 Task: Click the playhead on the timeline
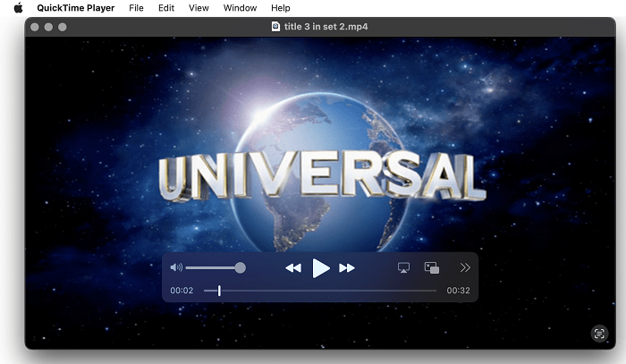(219, 291)
